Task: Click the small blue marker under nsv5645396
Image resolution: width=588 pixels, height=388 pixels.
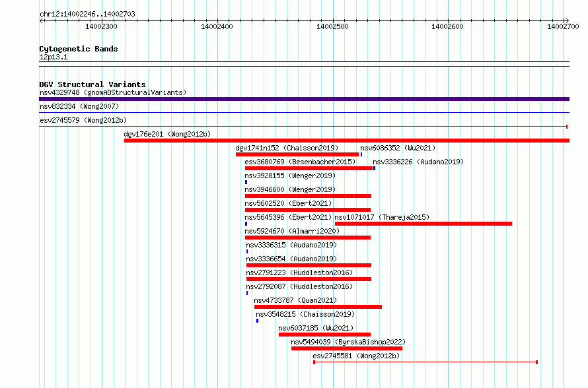Action: (246, 224)
